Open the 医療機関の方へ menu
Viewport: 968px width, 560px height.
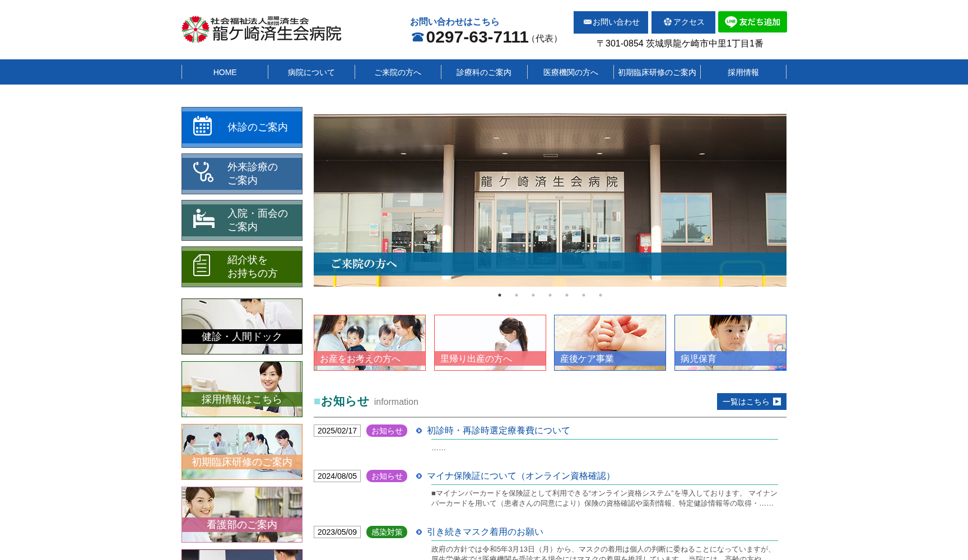pos(571,72)
